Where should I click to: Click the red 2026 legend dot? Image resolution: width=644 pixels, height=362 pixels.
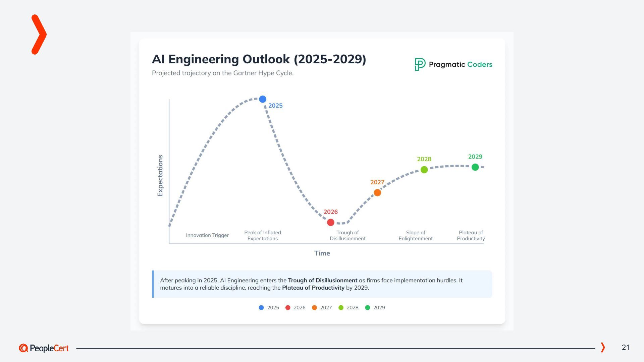coord(288,308)
